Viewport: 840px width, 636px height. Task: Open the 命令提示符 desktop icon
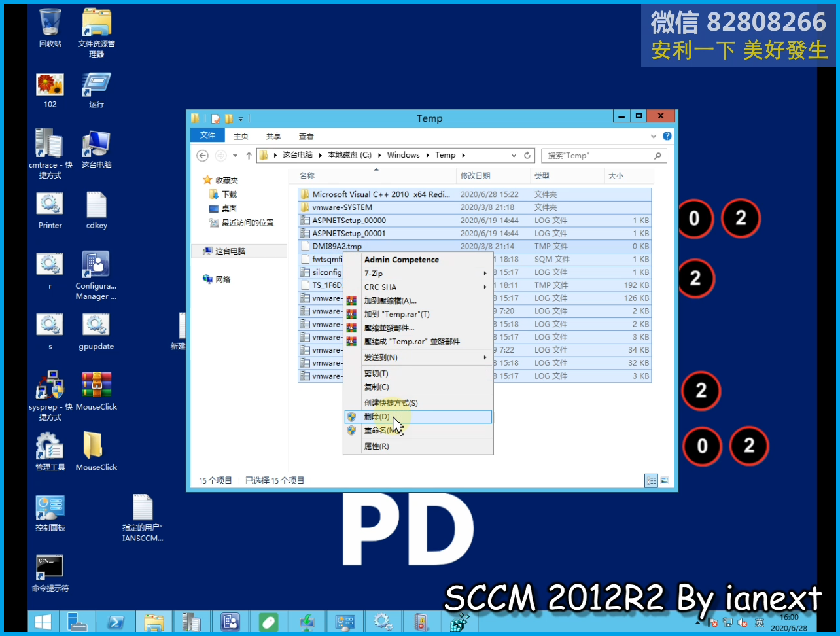50,574
